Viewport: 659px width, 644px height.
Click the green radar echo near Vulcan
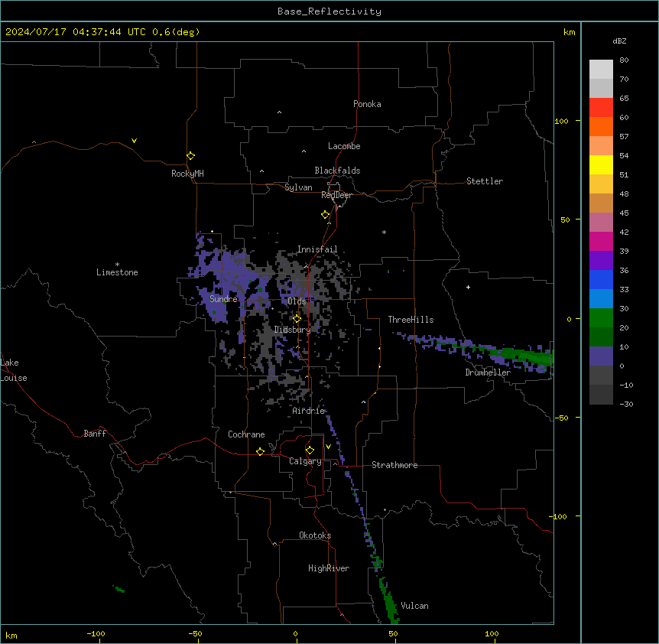point(389,601)
